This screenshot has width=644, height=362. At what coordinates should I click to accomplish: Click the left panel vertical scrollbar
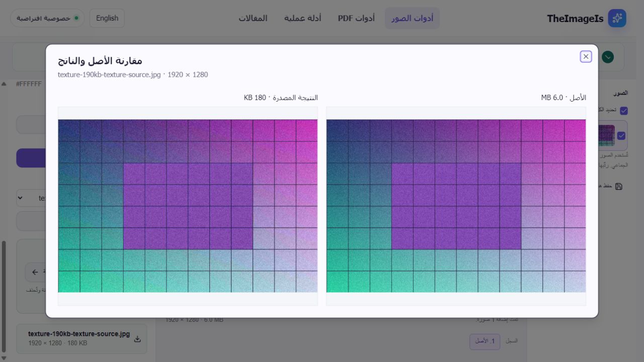coord(4,297)
